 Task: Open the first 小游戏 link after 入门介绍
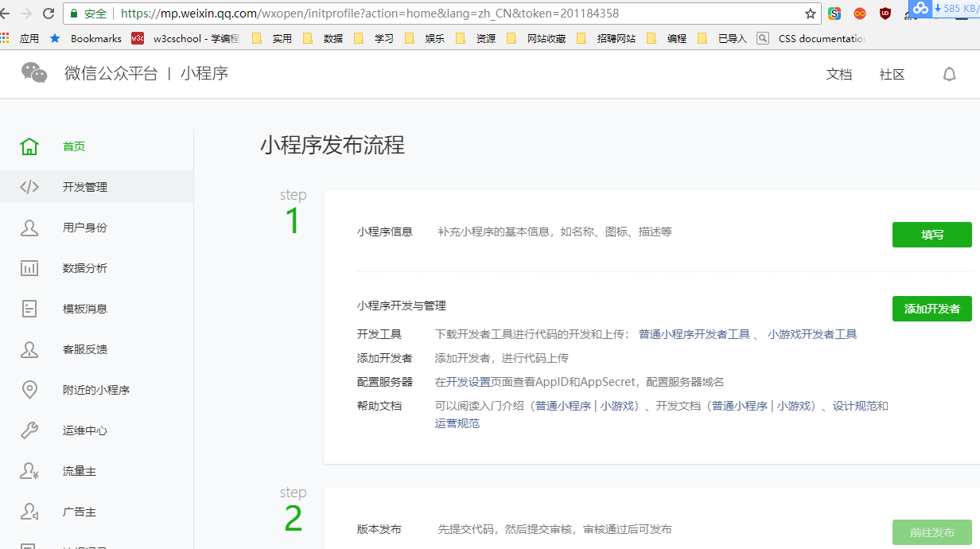[617, 406]
